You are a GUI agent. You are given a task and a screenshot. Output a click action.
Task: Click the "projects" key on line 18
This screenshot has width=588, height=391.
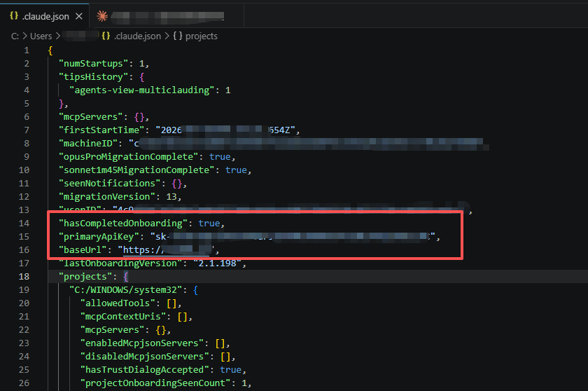coord(85,277)
